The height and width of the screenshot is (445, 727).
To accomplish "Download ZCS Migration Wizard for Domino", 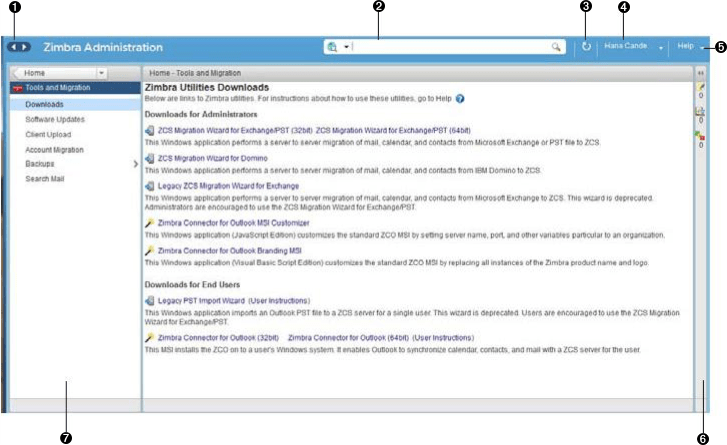I will [x=213, y=159].
